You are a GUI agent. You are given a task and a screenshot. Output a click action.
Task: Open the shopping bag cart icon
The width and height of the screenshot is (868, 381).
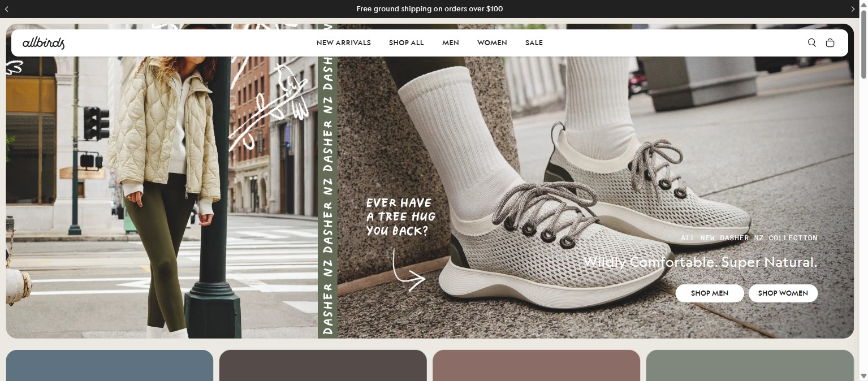click(830, 43)
